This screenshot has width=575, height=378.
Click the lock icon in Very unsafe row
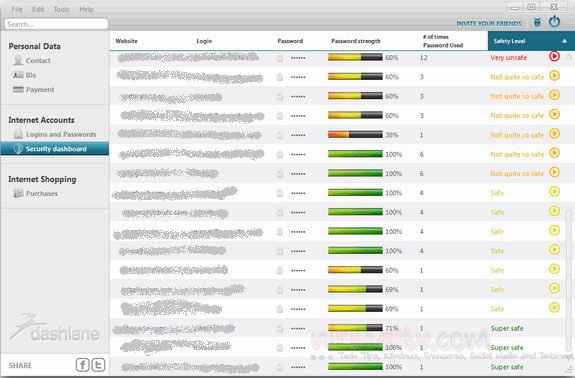tap(280, 58)
